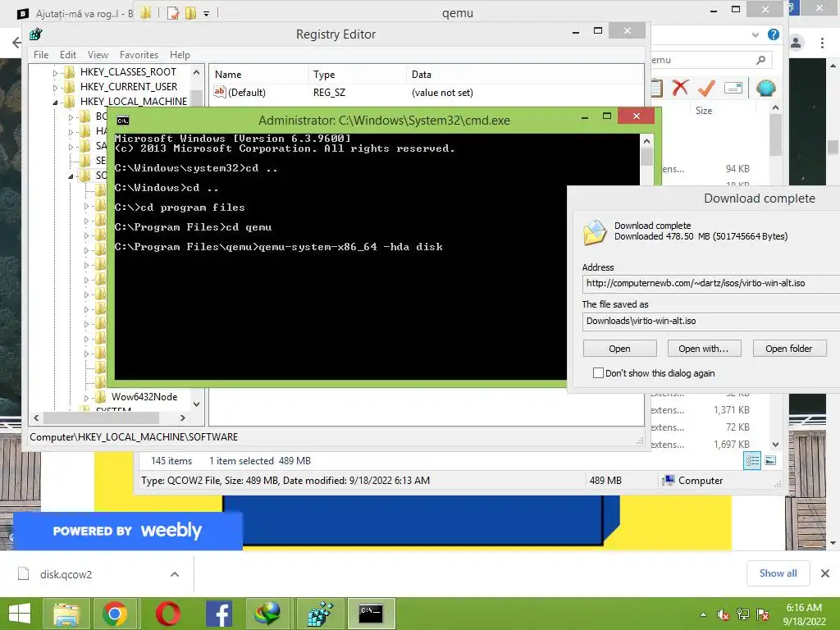The height and width of the screenshot is (630, 840).
Task: Open the Help menu in Registry Editor
Action: [x=180, y=55]
